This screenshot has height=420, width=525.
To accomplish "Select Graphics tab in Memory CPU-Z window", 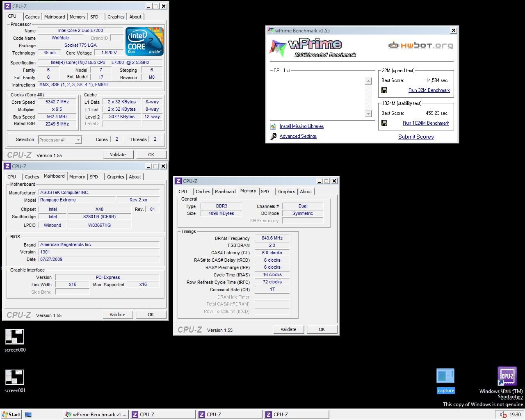I will (286, 192).
